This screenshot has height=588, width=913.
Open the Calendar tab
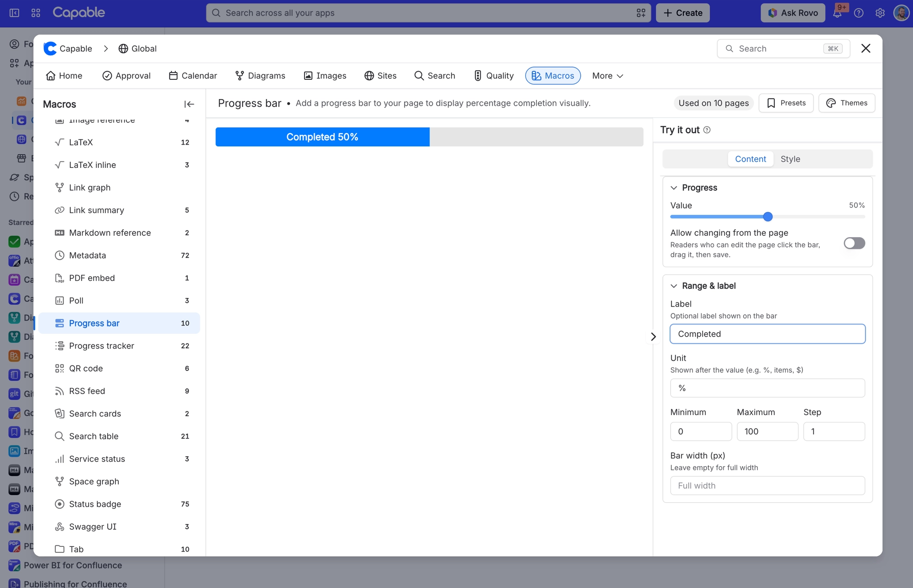193,76
